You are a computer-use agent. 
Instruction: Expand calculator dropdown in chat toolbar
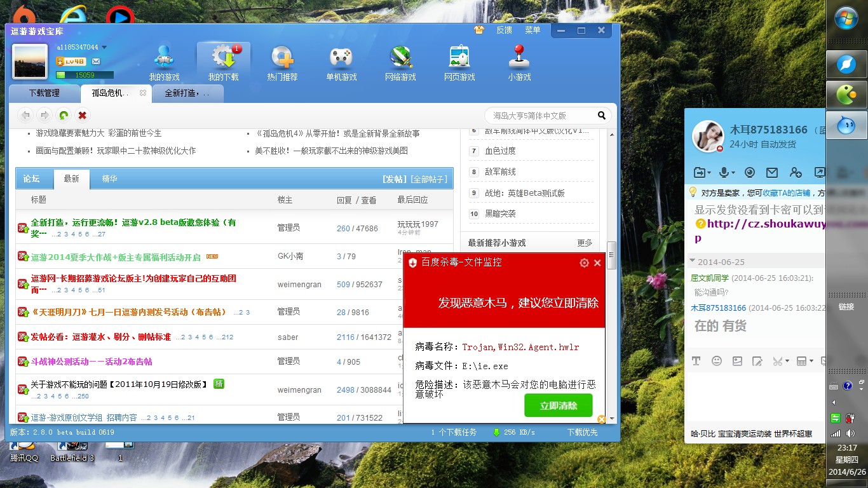pyautogui.click(x=811, y=361)
